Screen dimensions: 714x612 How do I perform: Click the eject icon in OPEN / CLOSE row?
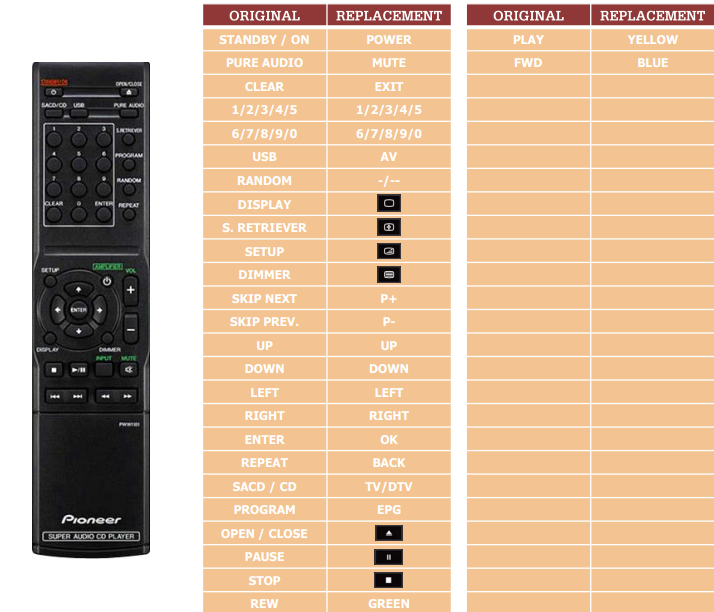tap(388, 534)
